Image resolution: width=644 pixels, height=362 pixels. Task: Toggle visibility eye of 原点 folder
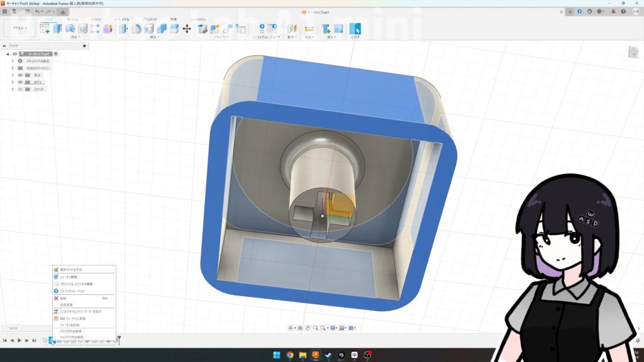click(x=20, y=75)
